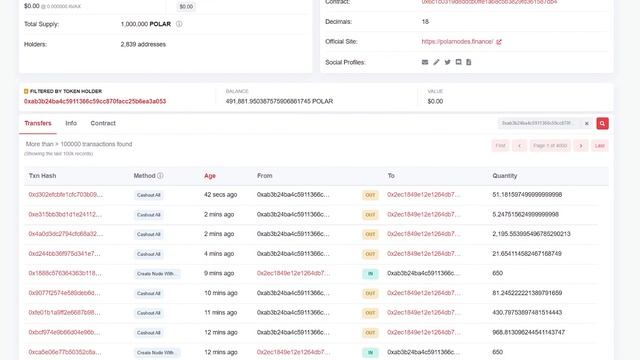Open transaction hash 0x1888c576364363b118
This screenshot has width=640, height=360.
[x=65, y=273]
